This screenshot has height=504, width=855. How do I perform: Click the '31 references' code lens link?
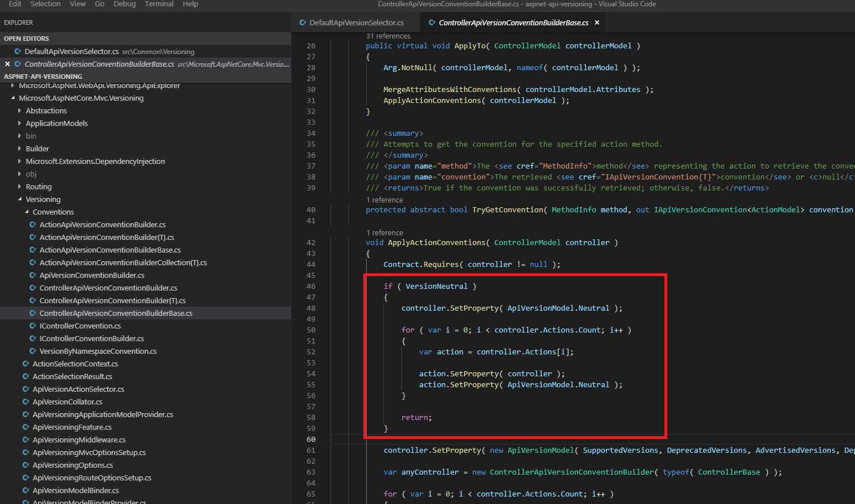point(388,36)
